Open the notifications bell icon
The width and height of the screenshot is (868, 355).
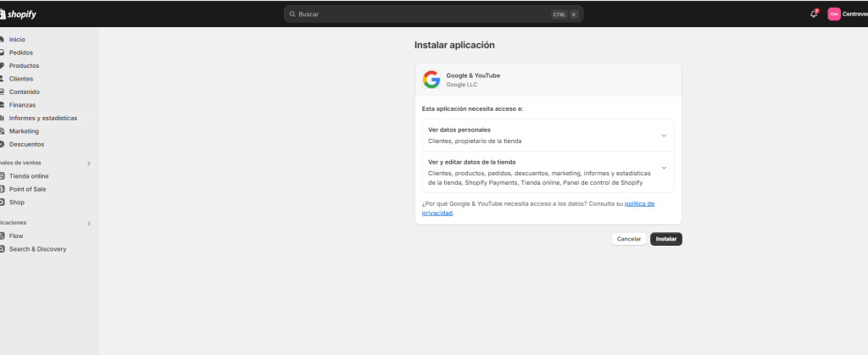click(x=814, y=14)
